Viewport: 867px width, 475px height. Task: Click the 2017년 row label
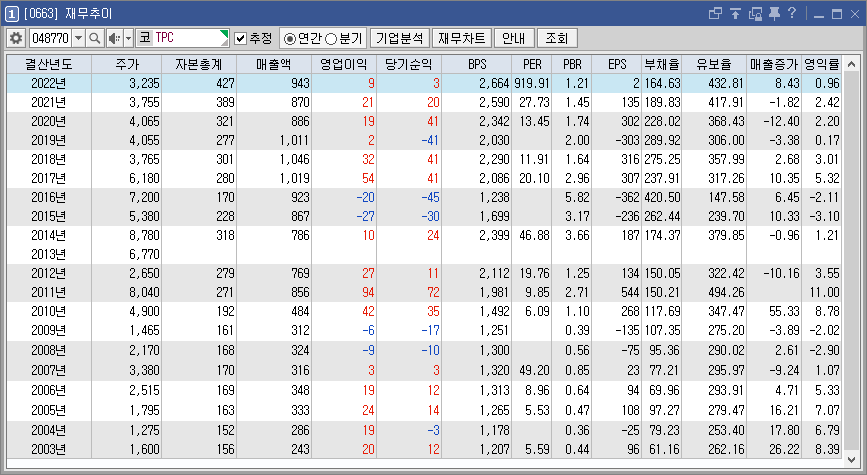(x=49, y=178)
